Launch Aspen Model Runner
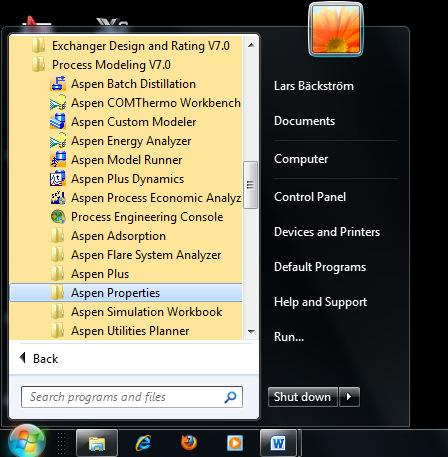 (126, 160)
